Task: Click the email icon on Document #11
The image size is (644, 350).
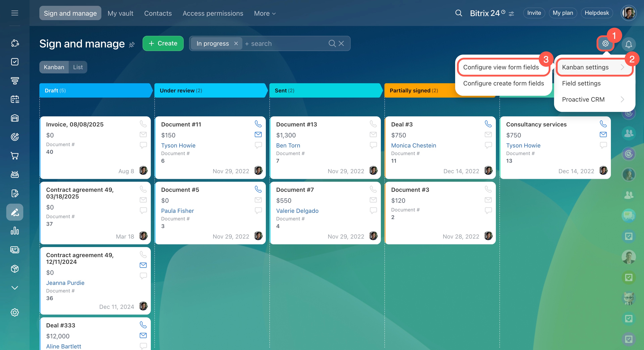Action: tap(258, 134)
